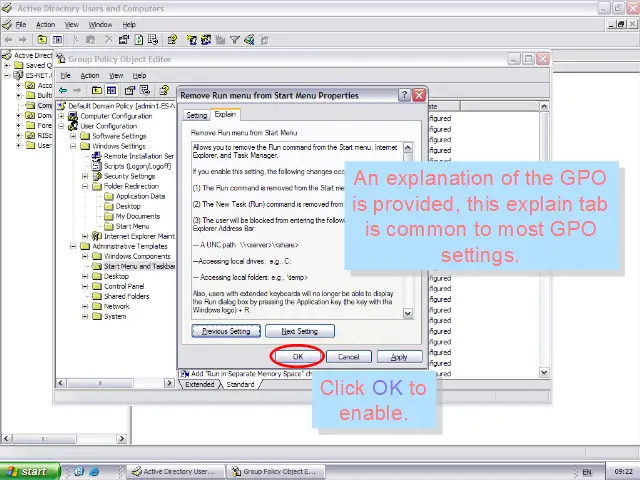Select the Explain tab in the dialog

click(x=225, y=114)
